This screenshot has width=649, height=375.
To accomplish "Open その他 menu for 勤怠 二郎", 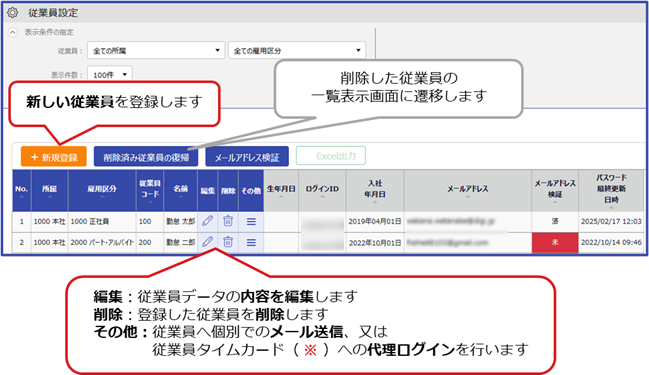I will pyautogui.click(x=251, y=242).
